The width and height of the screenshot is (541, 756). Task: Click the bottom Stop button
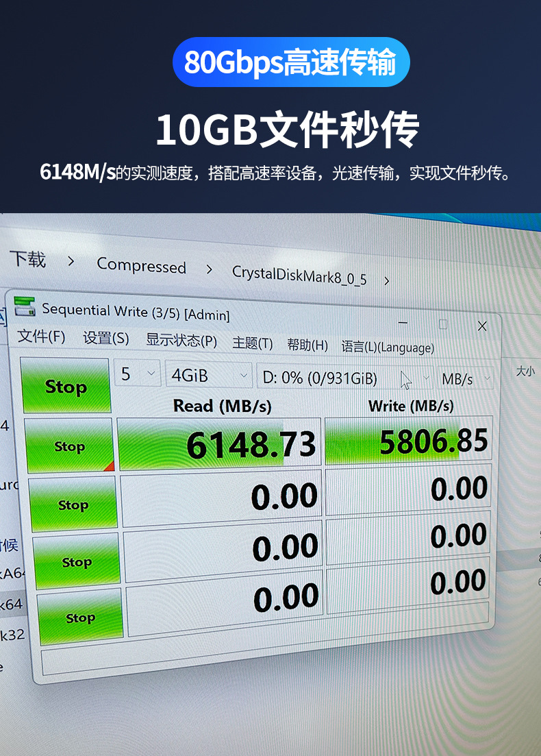(x=80, y=618)
